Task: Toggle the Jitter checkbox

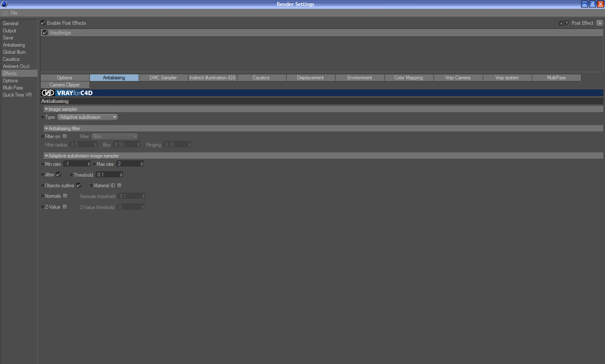Action: tap(58, 174)
